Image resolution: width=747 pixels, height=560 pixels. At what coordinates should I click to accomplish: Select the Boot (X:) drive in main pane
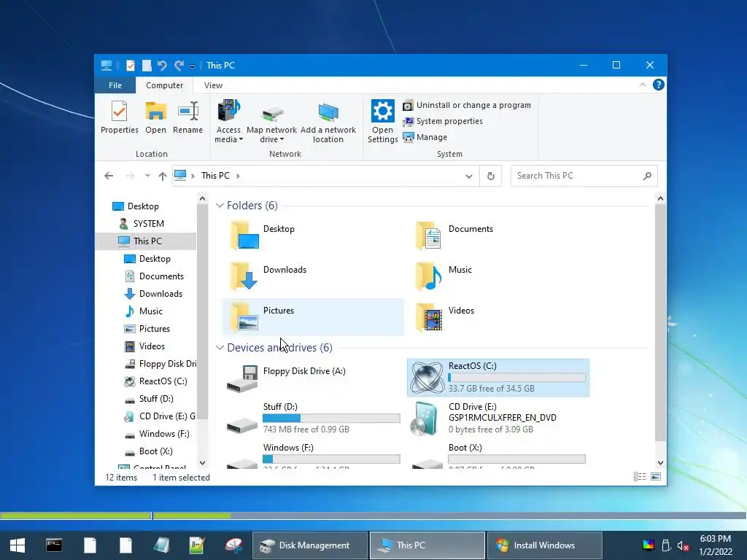pos(498,455)
